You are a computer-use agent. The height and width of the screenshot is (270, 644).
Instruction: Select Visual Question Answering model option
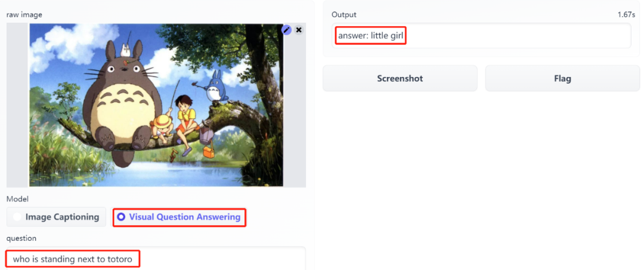[179, 217]
